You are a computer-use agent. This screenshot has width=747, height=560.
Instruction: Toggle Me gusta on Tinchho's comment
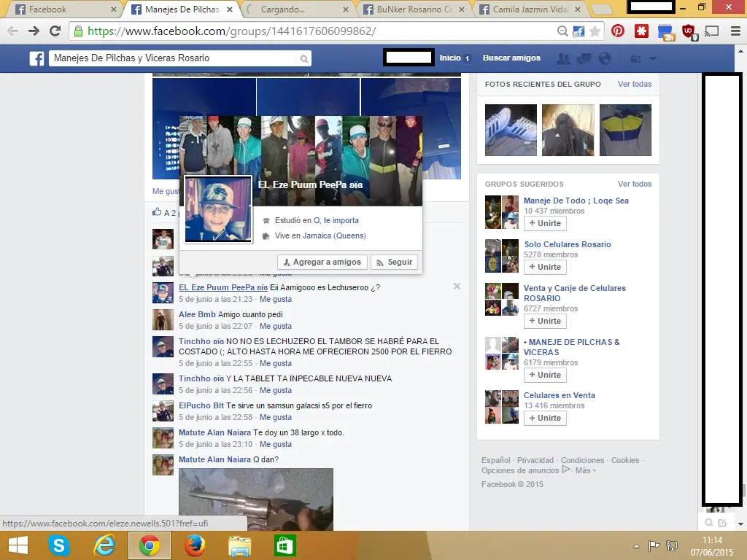point(276,362)
